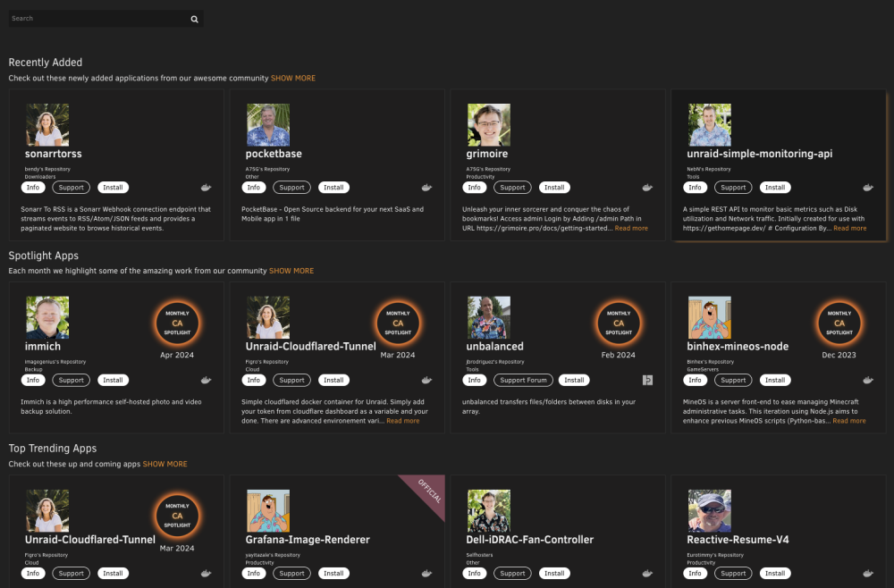Click the docker icon on sonarrtorss card

pyautogui.click(x=206, y=188)
